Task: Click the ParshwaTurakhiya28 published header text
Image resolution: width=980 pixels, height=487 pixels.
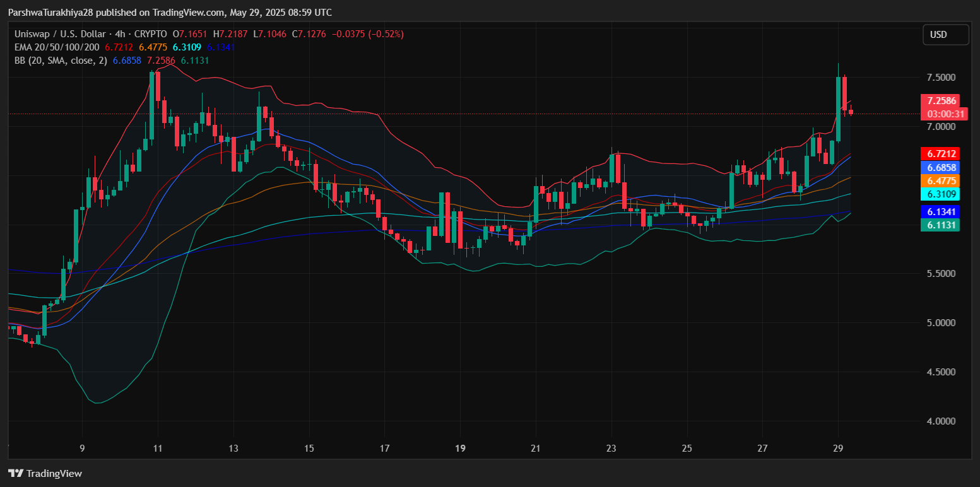Action: click(170, 13)
